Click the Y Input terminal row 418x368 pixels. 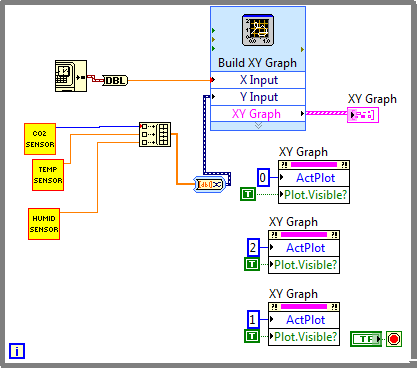(258, 97)
